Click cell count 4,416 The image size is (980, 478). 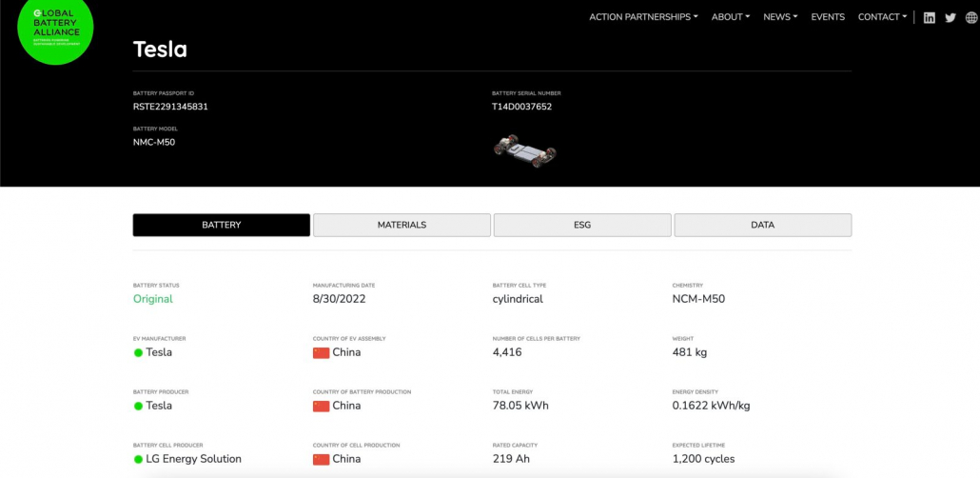(507, 352)
